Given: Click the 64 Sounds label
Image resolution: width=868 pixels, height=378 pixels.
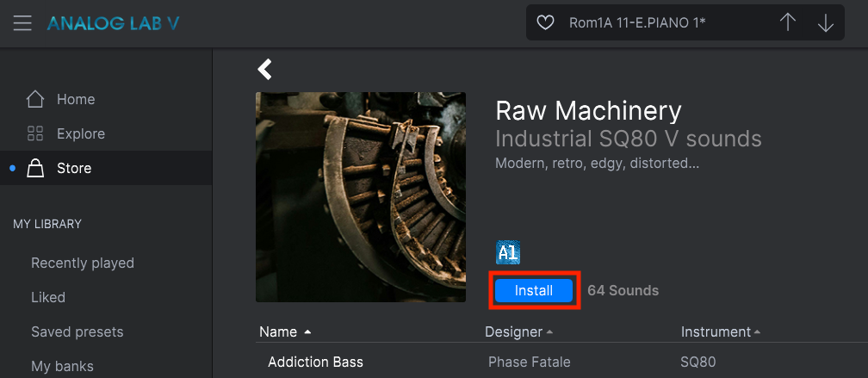Looking at the screenshot, I should 623,290.
